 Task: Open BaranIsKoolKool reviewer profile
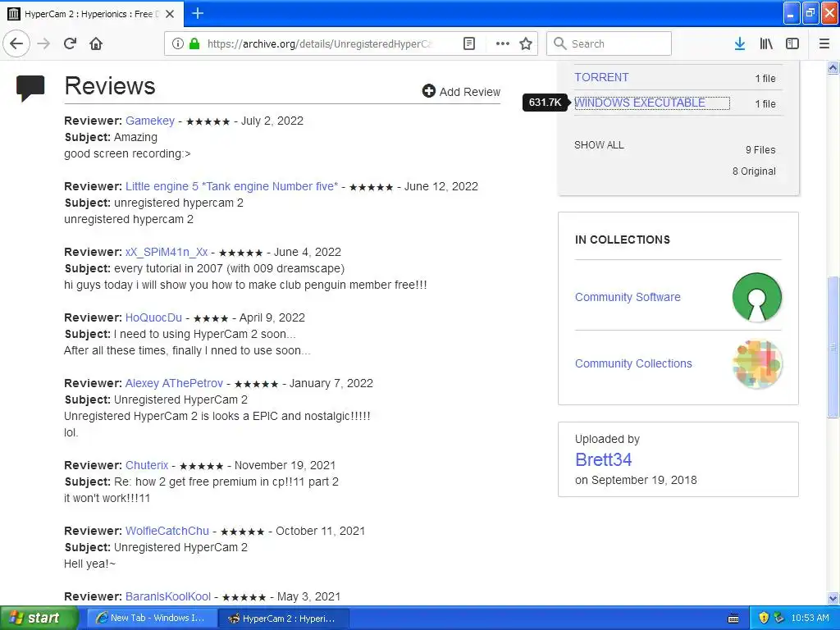(168, 596)
